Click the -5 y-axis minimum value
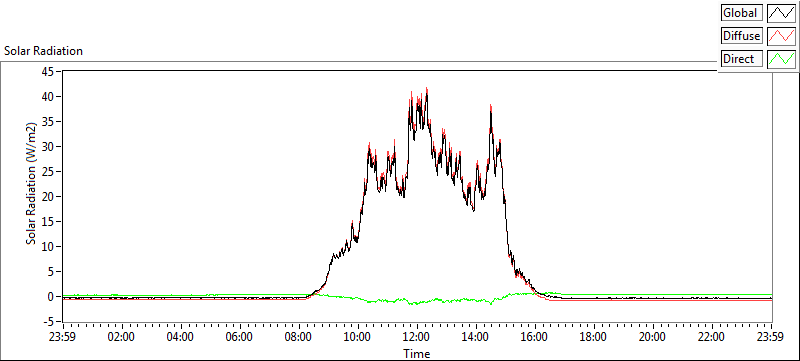 [47, 321]
